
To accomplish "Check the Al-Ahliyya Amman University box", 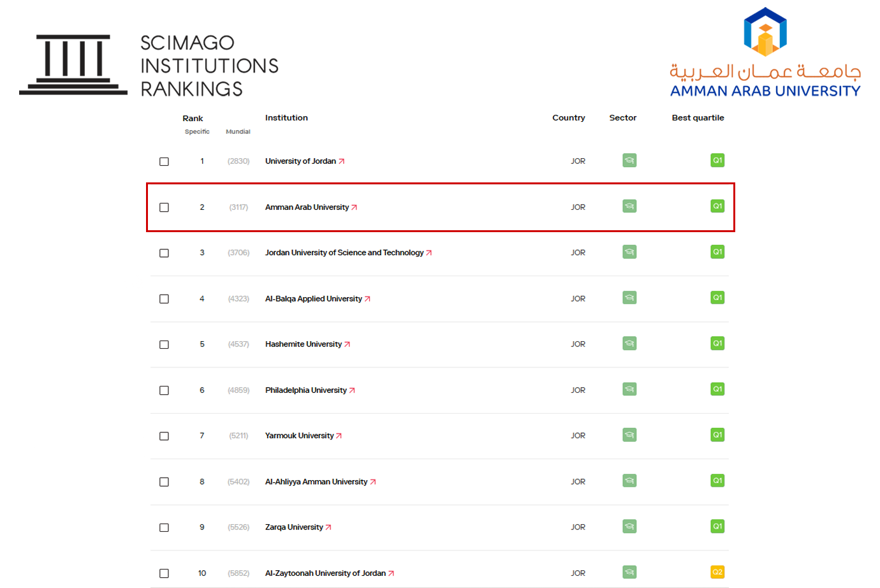I will point(164,482).
